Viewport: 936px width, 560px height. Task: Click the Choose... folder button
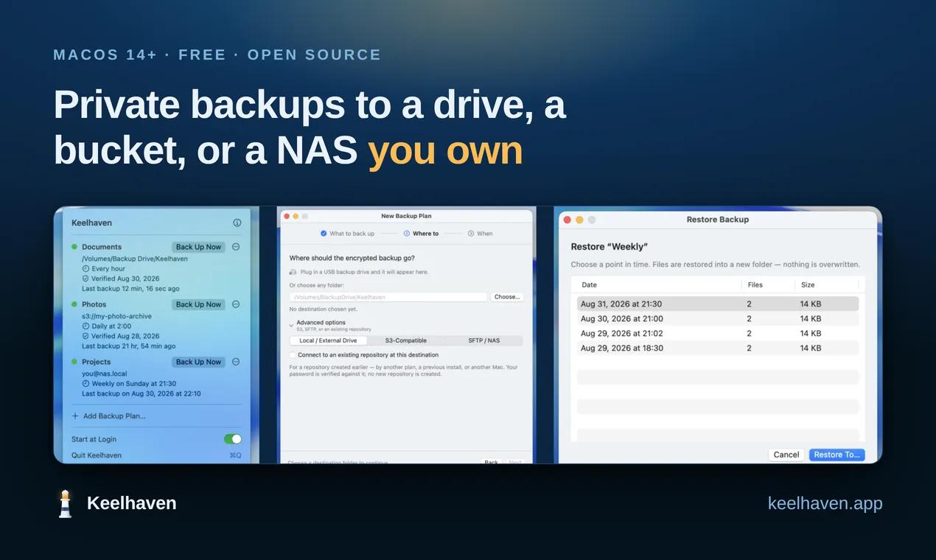[x=507, y=297]
